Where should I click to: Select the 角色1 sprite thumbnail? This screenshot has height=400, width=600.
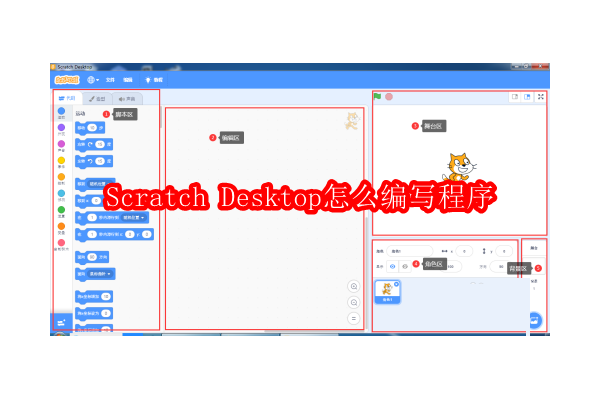pyautogui.click(x=388, y=292)
